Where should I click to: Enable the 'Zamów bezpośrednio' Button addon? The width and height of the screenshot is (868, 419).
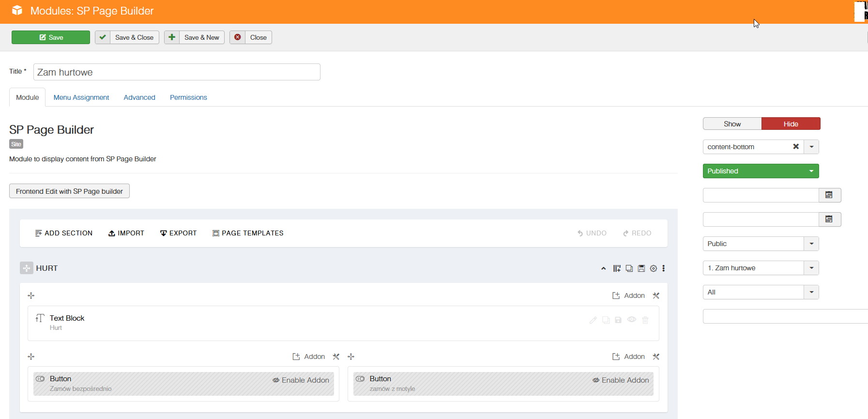(x=301, y=380)
